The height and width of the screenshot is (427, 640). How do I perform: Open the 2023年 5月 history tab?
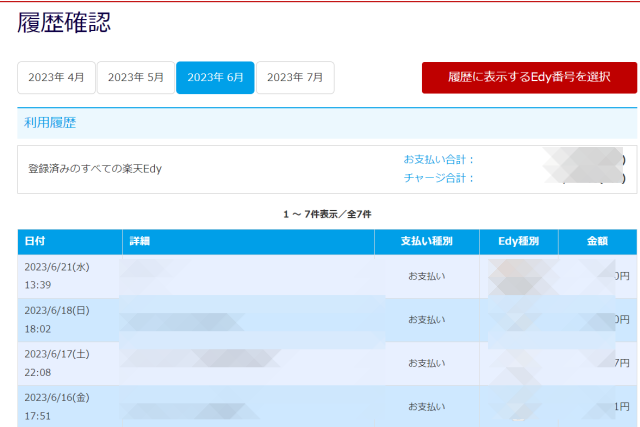136,77
